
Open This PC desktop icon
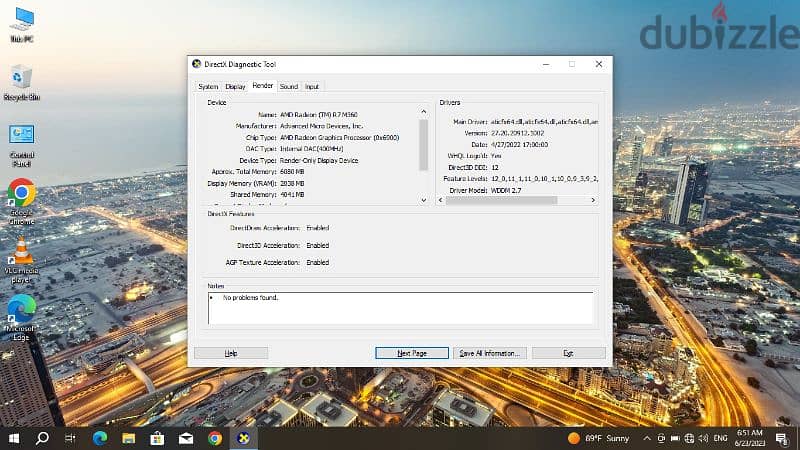click(22, 24)
